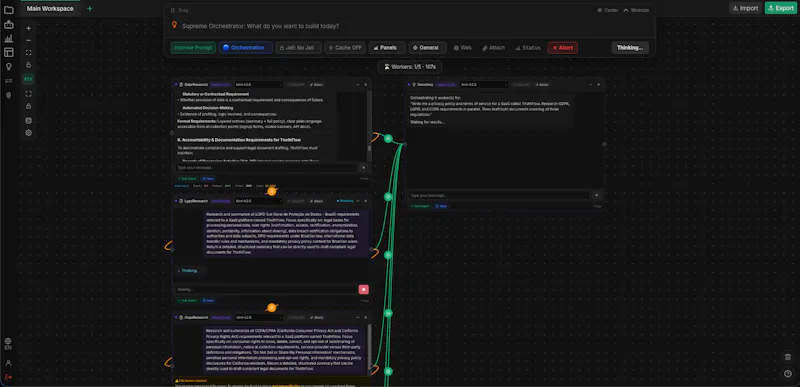Click the red Abort button
800x387 pixels.
tap(563, 47)
